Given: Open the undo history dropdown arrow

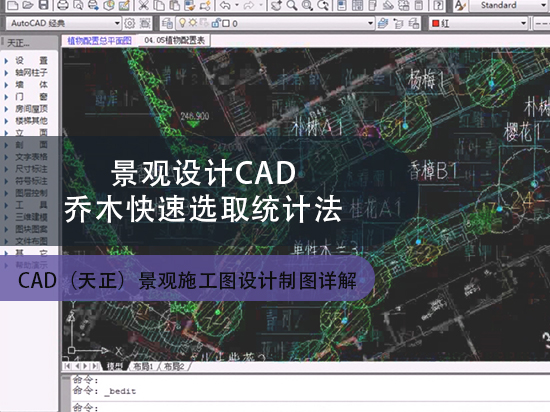Looking at the screenshot, I should [x=236, y=5].
